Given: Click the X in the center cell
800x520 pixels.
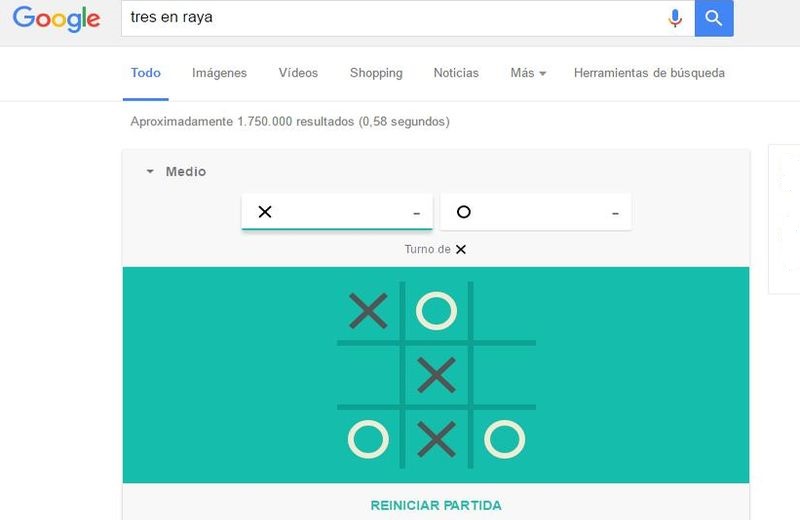Looking at the screenshot, I should pos(436,375).
